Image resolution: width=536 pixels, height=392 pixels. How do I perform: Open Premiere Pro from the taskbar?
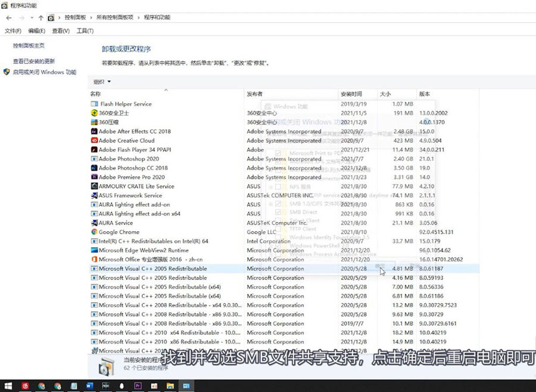[x=138, y=386]
